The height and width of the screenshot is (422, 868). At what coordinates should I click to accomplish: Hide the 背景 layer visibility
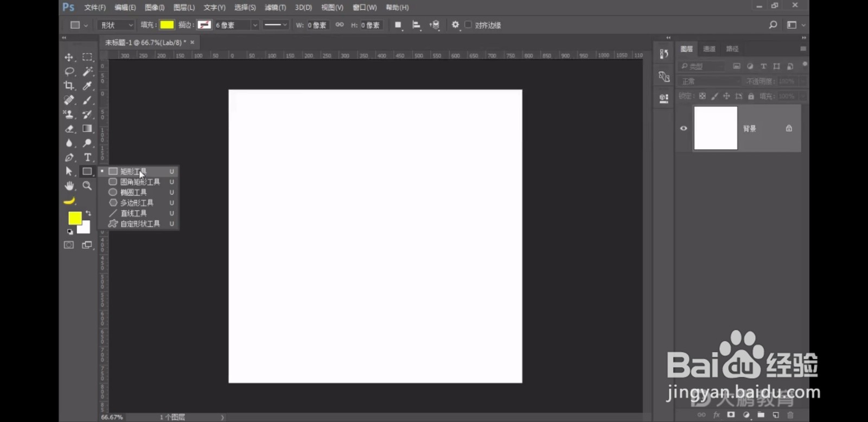[x=684, y=129]
